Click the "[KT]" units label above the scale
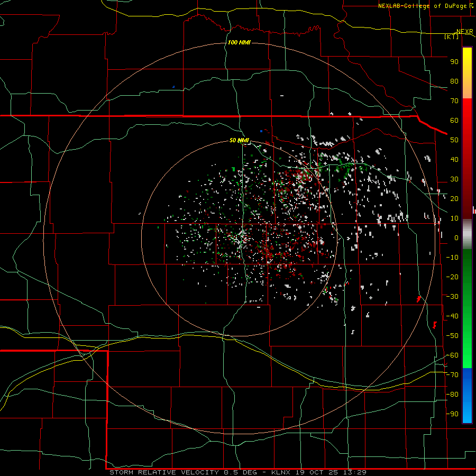476x476 pixels. pyautogui.click(x=451, y=36)
